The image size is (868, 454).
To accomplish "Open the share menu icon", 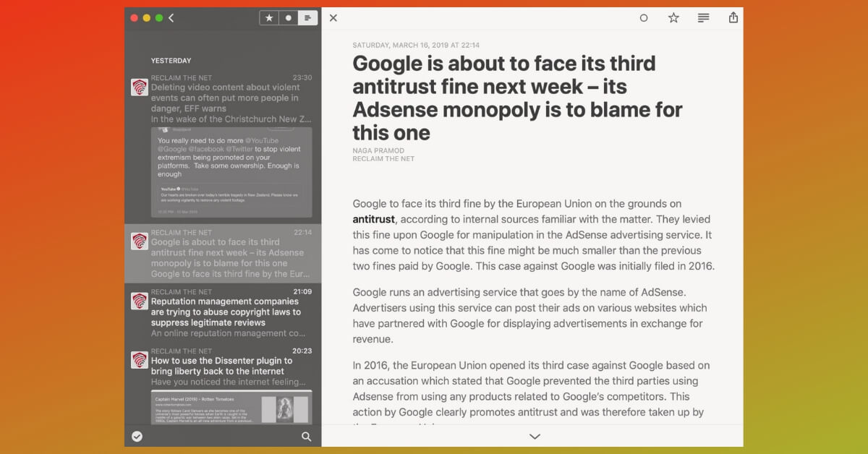I will pos(733,17).
